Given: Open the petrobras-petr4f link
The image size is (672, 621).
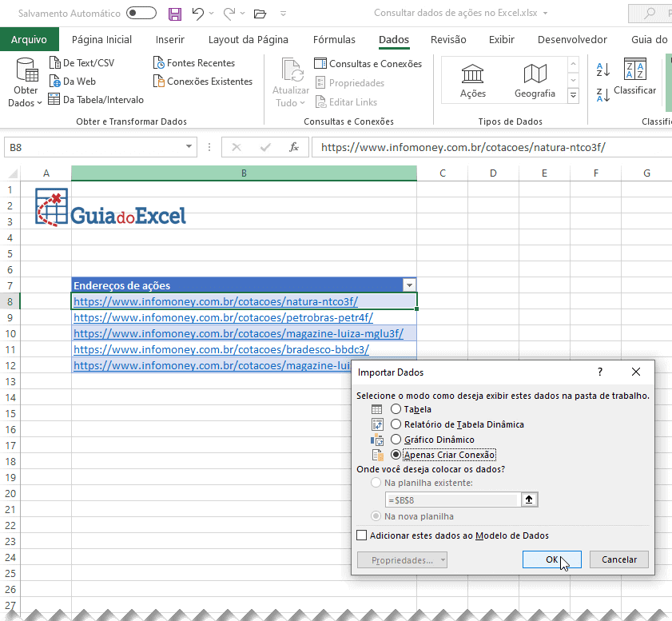Looking at the screenshot, I should [x=223, y=317].
